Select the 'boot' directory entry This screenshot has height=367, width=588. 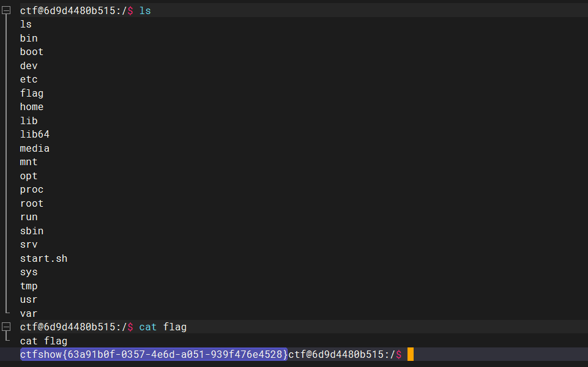(x=32, y=52)
